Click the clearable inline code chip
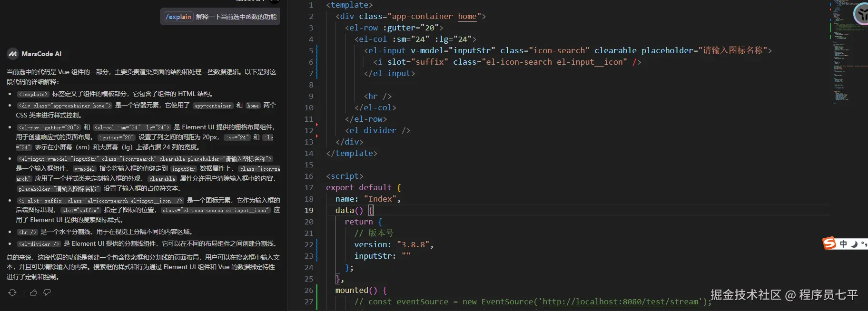Image resolution: width=868 pixels, height=311 pixels. pyautogui.click(x=162, y=179)
